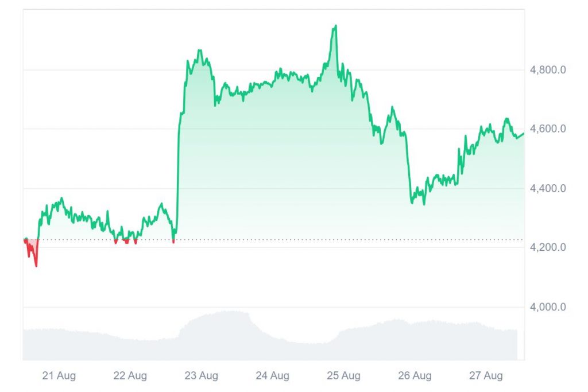Screen dimensions: 588x392
Task: Click the 4,200.0 price axis label
Action: click(x=548, y=247)
